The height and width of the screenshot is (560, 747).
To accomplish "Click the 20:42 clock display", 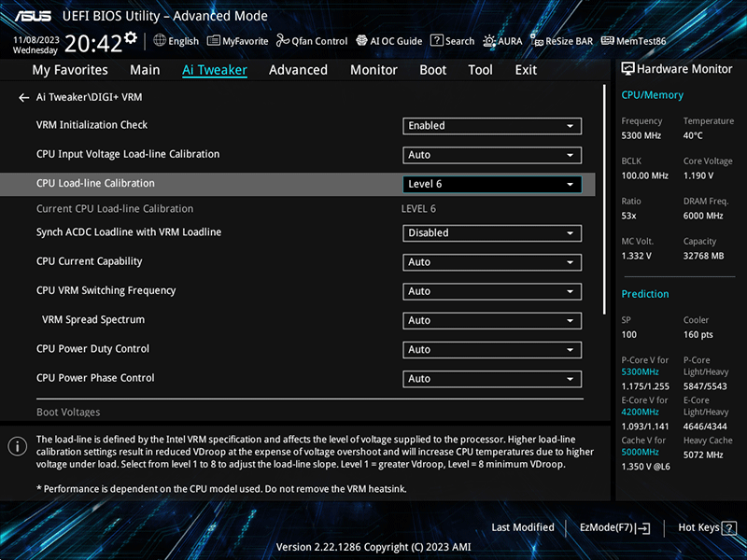I will coord(93,44).
